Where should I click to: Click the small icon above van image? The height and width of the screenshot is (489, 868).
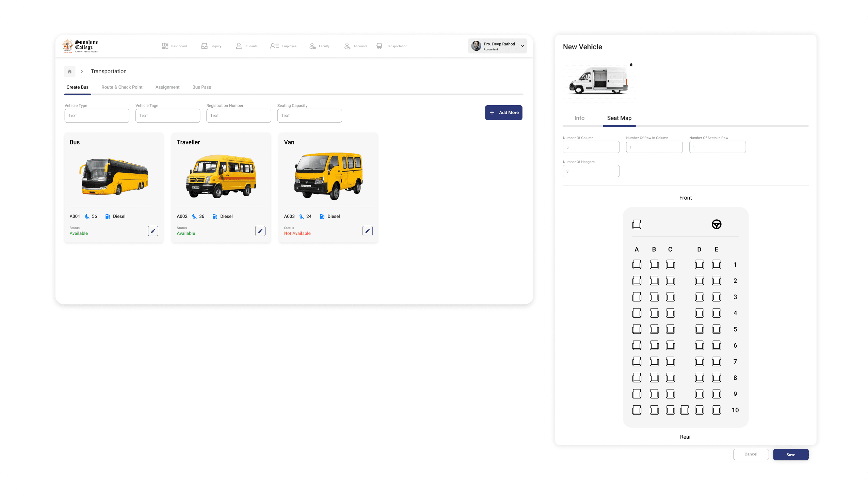click(x=631, y=64)
